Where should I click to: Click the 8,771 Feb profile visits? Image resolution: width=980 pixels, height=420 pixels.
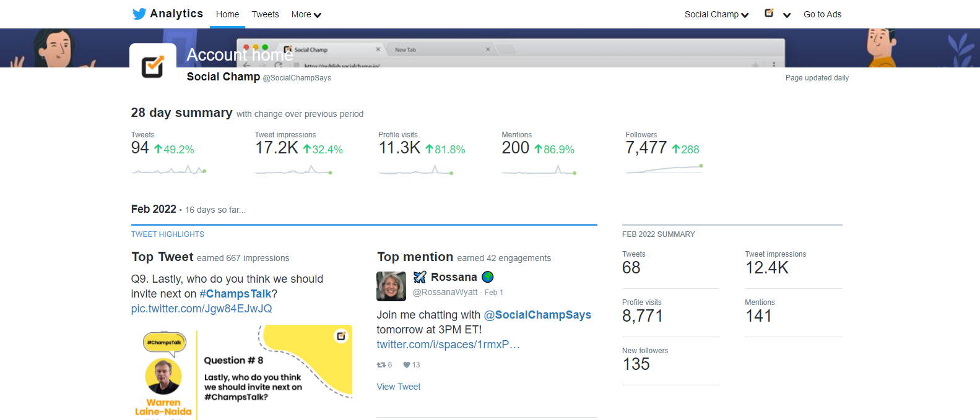tap(643, 316)
